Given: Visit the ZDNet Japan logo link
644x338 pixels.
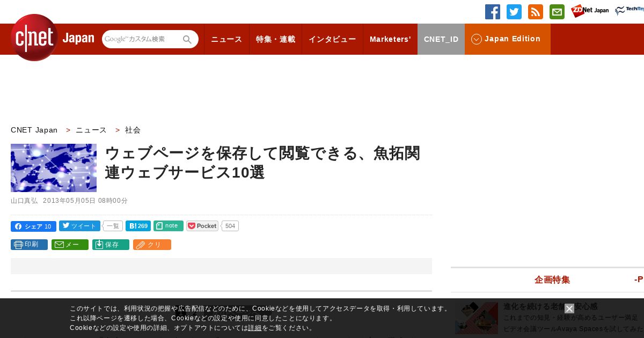Looking at the screenshot, I should coord(590,11).
